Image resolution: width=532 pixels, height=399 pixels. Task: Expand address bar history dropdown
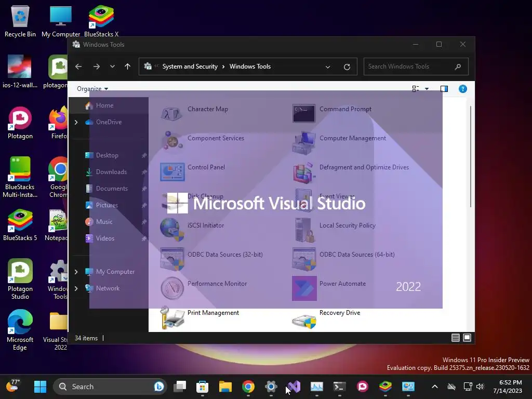pos(328,67)
